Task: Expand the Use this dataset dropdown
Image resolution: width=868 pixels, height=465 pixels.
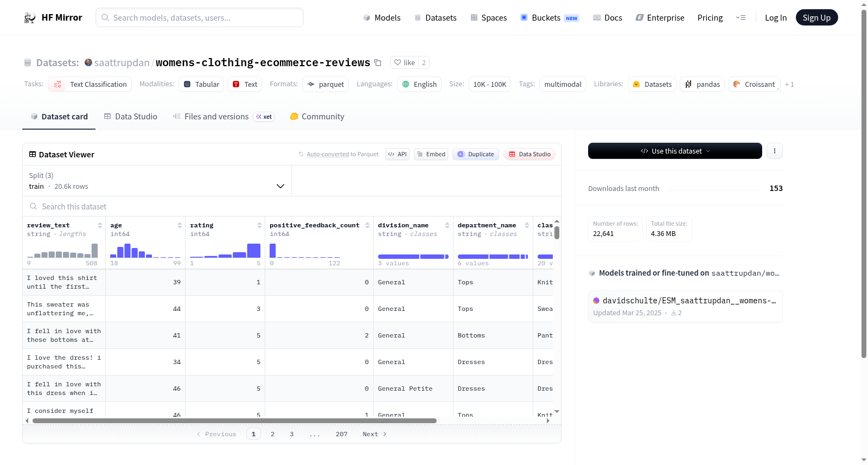Action: click(675, 151)
